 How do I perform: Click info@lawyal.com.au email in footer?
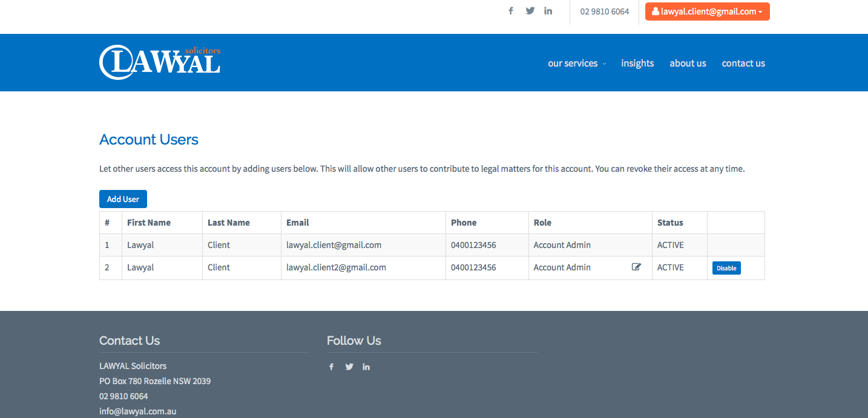137,411
